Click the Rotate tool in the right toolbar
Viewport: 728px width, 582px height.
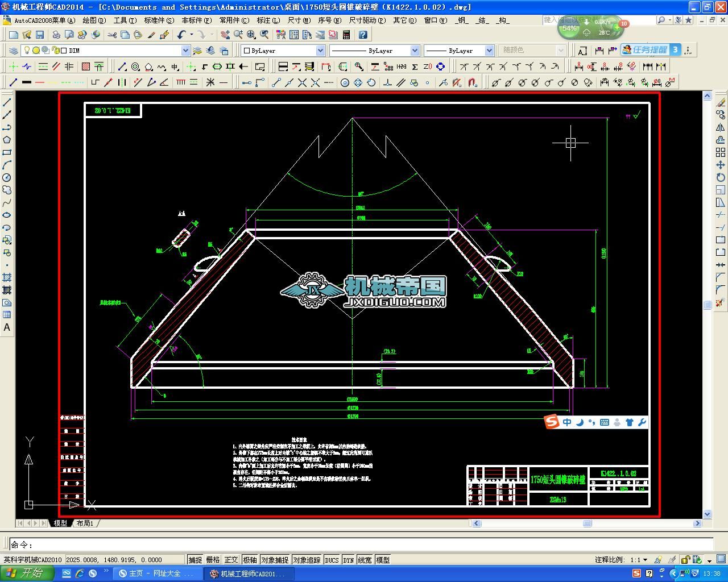721,177
